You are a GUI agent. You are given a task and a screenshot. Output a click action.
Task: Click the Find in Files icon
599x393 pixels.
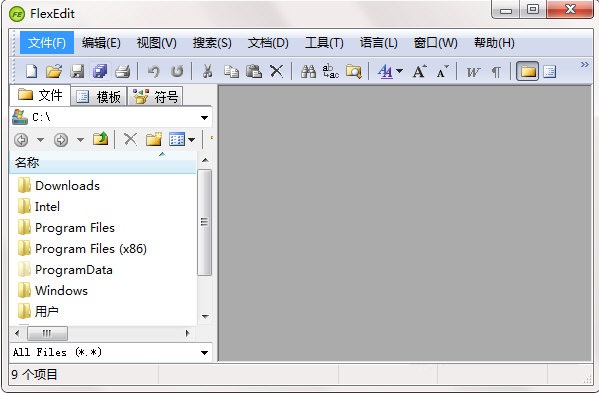[x=354, y=71]
